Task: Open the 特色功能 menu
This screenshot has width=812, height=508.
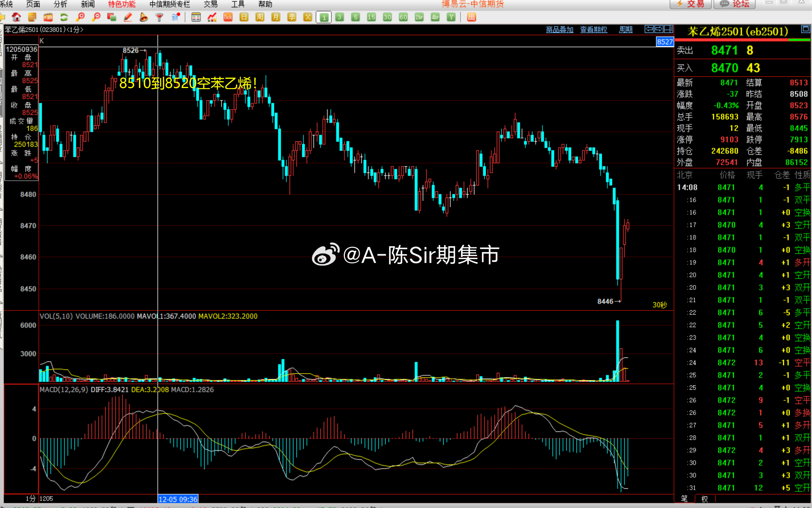Action: (x=122, y=4)
